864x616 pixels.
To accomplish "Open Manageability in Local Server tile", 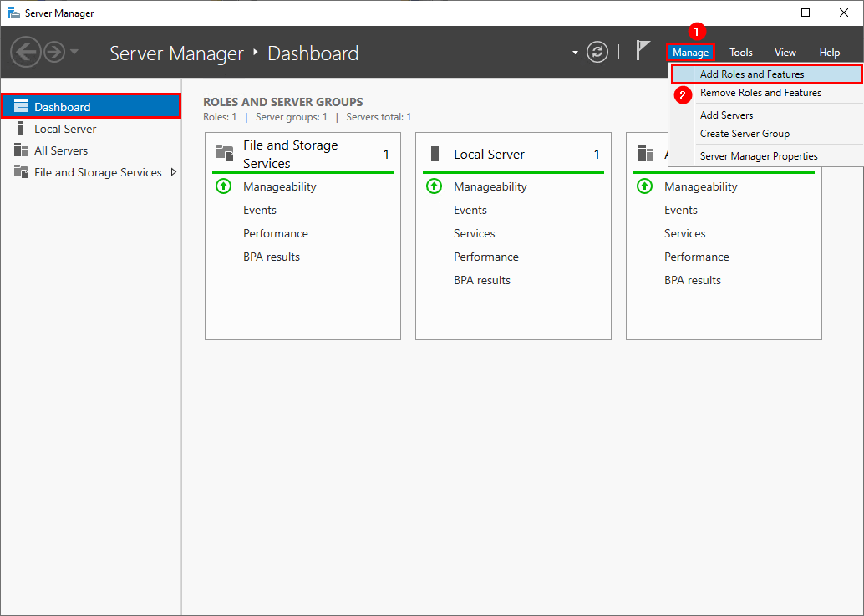I will point(490,186).
